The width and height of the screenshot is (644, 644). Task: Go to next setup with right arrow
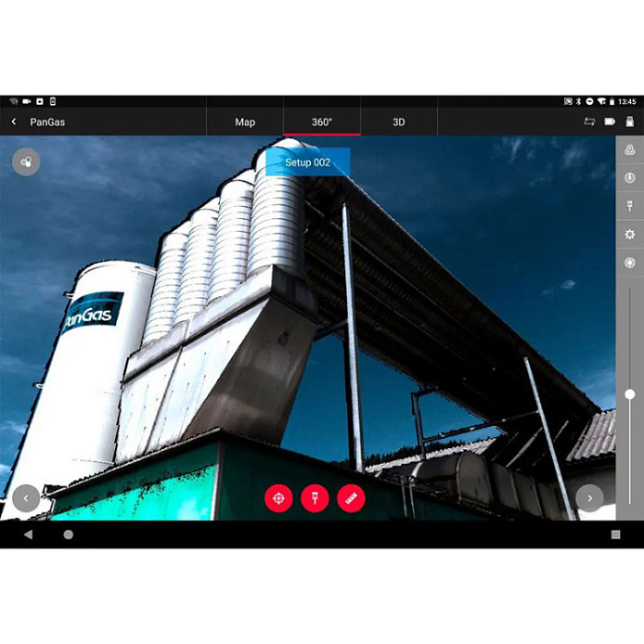589,499
